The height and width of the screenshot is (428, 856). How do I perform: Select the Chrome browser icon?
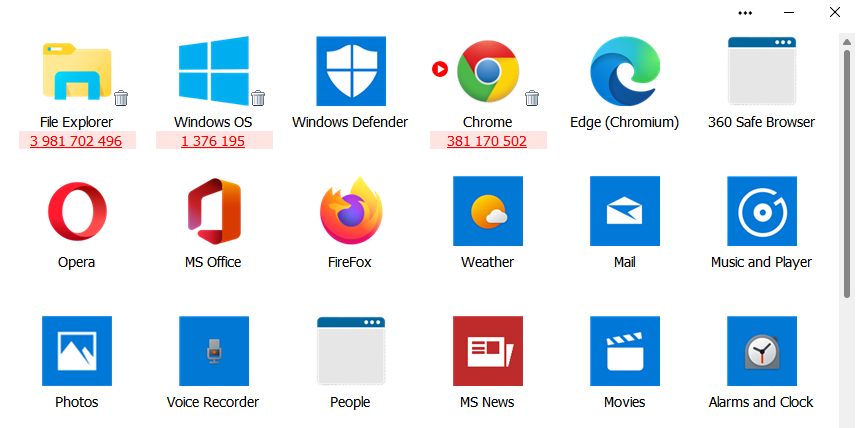(x=487, y=72)
